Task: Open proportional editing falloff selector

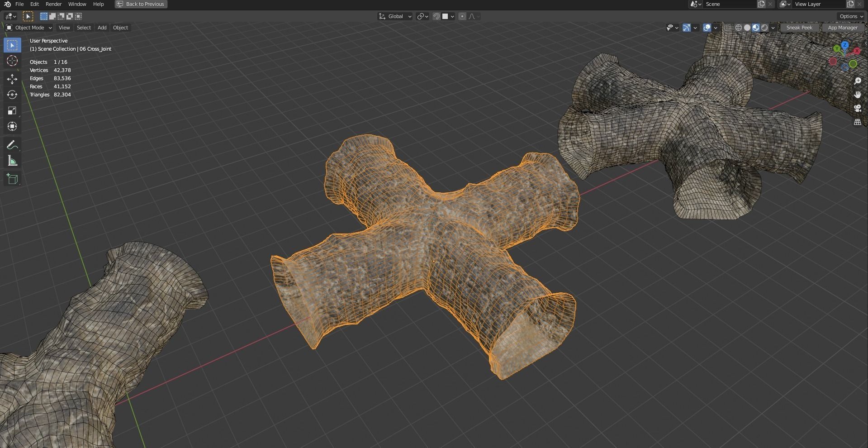Action: pos(474,16)
